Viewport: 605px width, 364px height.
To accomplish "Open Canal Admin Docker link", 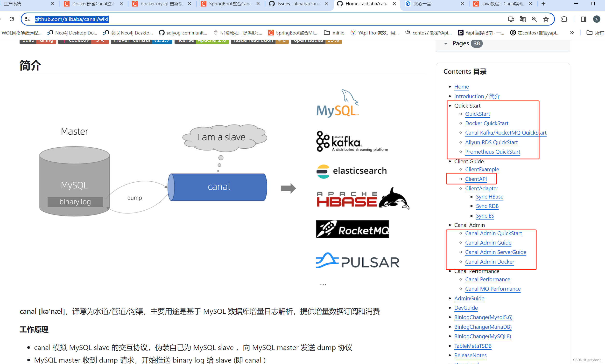I will coord(489,262).
